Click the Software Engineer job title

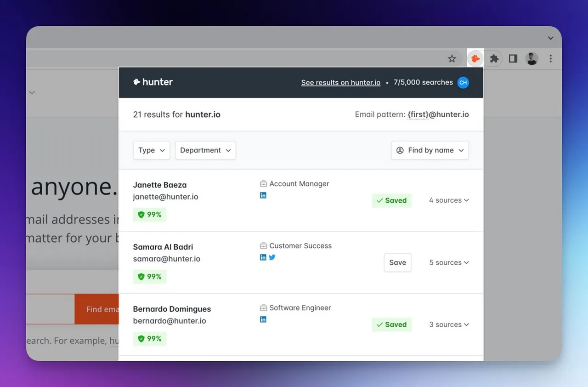[300, 307]
